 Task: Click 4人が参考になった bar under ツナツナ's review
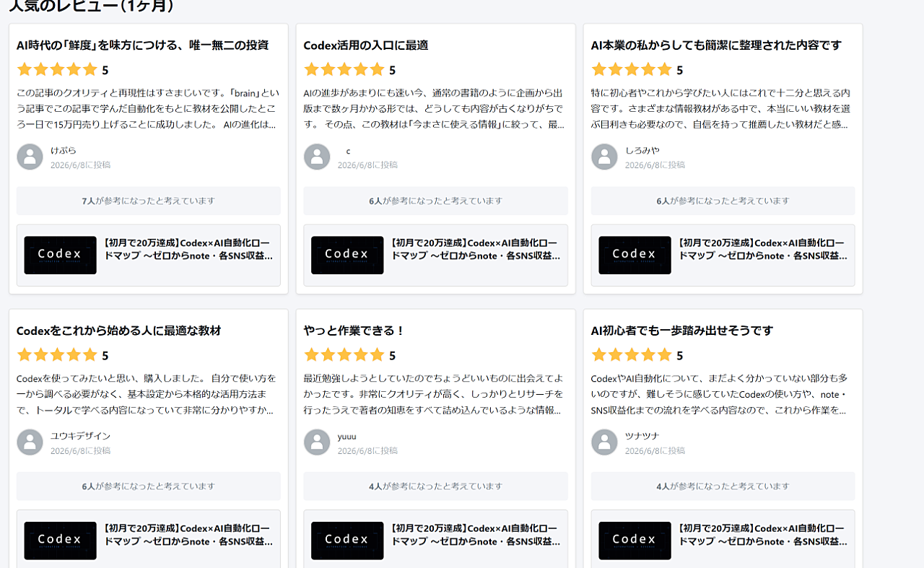[723, 486]
